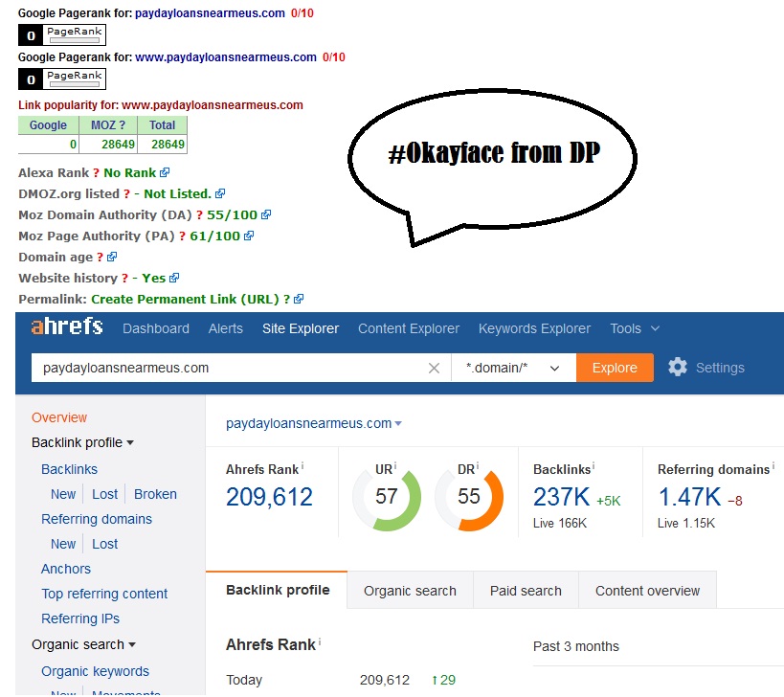784x697 pixels.
Task: Open external link icon beside Moz PA 61/100
Action: (249, 236)
